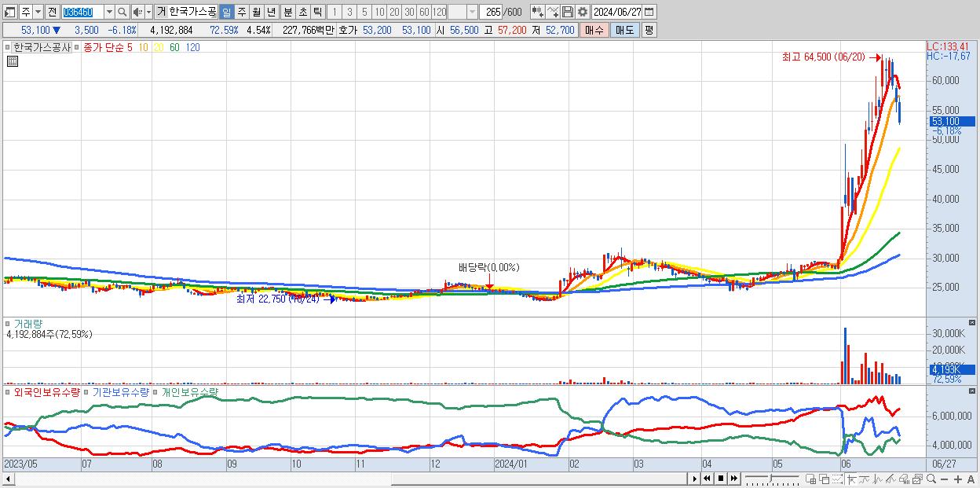Click the speaker sound icon

(x=137, y=12)
